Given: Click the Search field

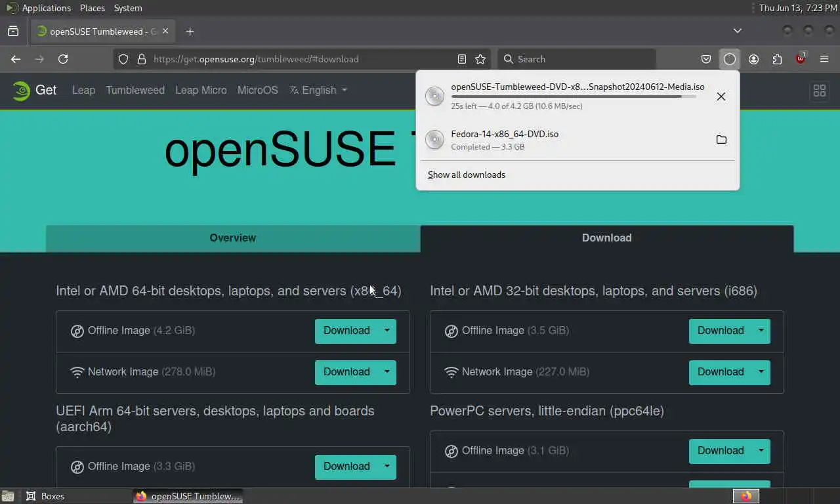Looking at the screenshot, I should coord(577,59).
